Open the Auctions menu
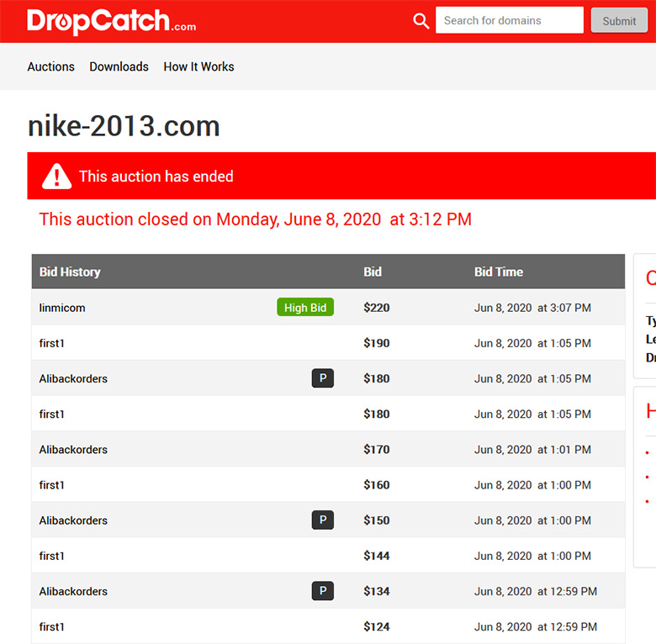 tap(51, 66)
